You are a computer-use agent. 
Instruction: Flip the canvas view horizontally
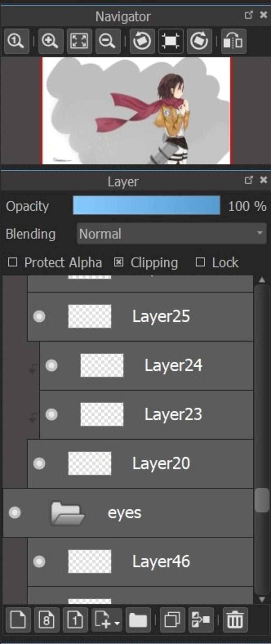coord(234,41)
